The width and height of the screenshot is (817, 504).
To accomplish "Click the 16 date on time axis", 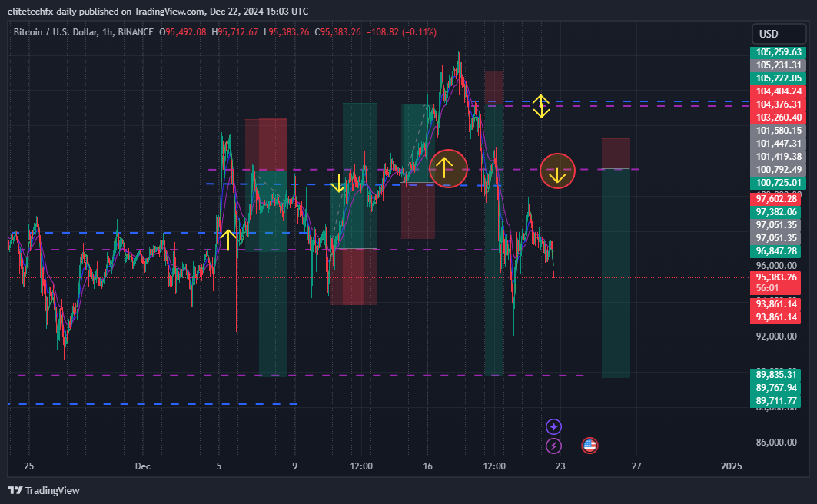I will click(x=428, y=466).
